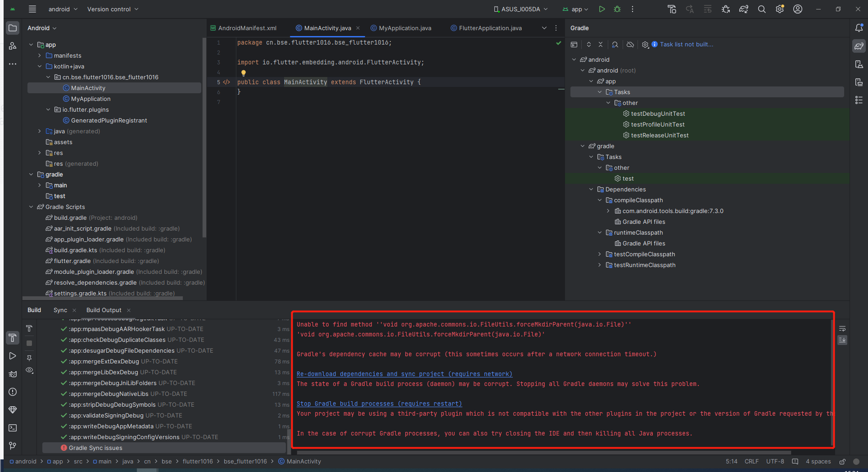Click the 4 spaces indent setting in the status bar
The width and height of the screenshot is (868, 472).
(818, 462)
